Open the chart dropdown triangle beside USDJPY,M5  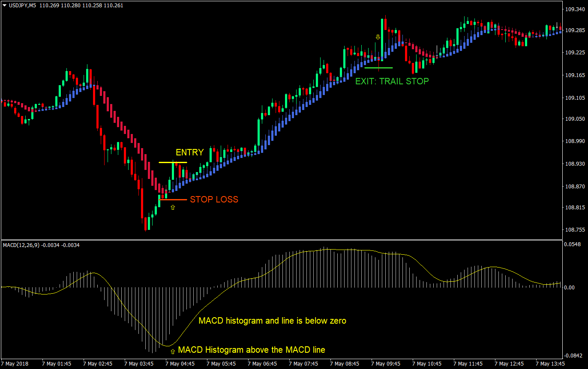[x=4, y=6]
